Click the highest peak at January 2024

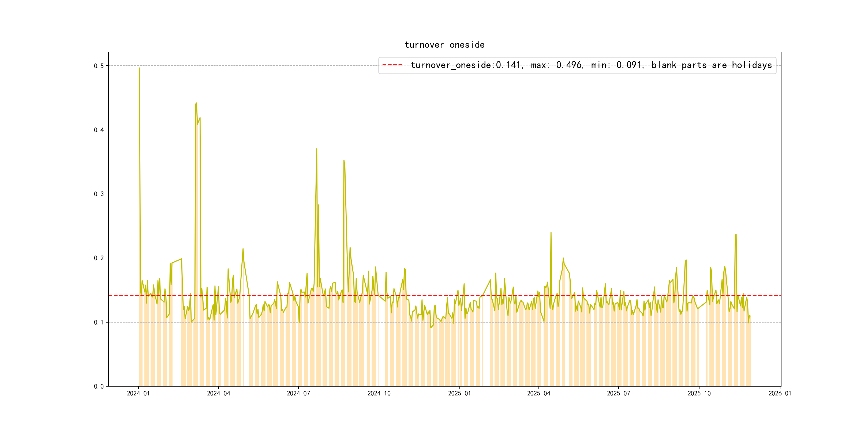pyautogui.click(x=140, y=68)
